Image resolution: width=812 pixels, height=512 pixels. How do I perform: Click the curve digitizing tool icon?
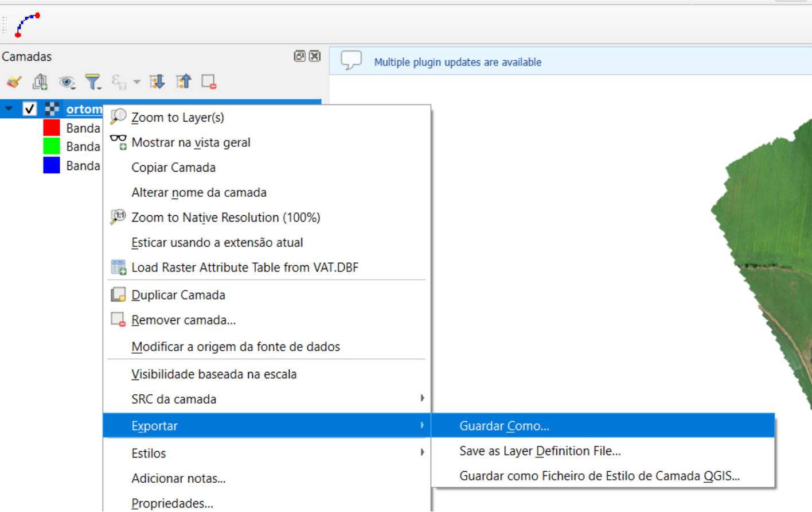coord(27,25)
